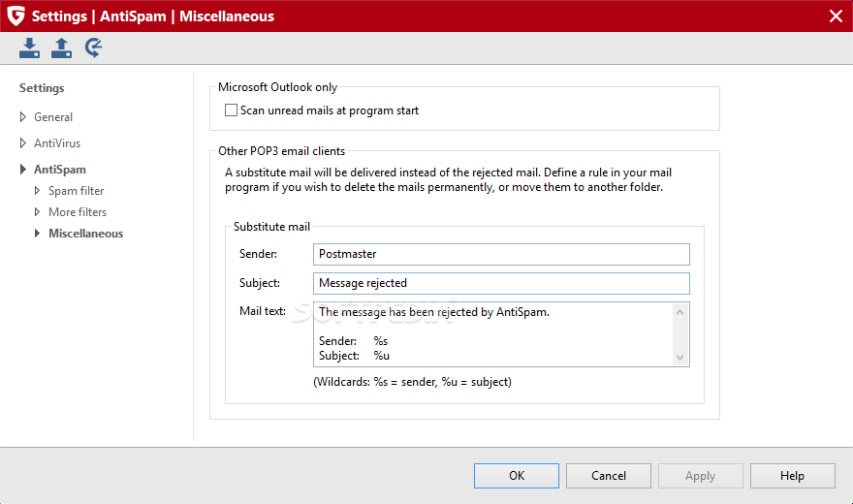Click the Miscellaneous tree arrow
The height and width of the screenshot is (504, 853).
point(37,234)
